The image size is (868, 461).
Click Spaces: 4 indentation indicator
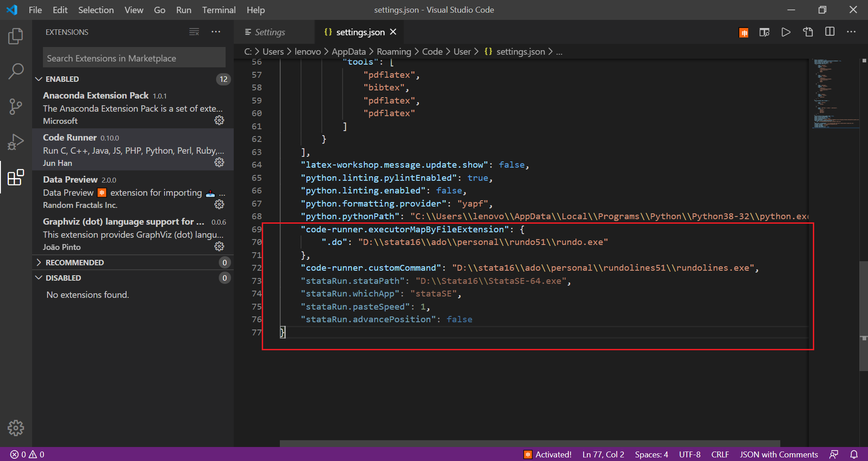(651, 454)
